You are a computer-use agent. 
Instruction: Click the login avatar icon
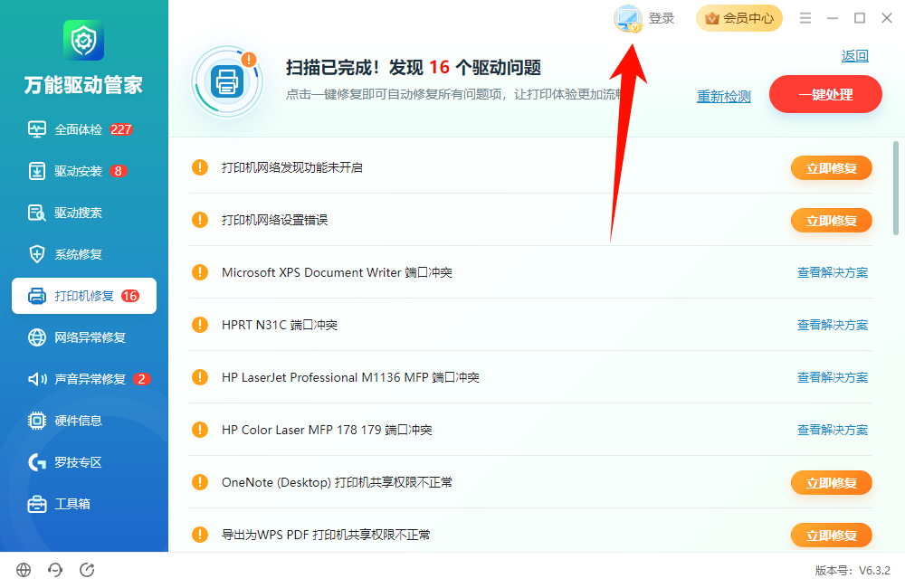(628, 18)
